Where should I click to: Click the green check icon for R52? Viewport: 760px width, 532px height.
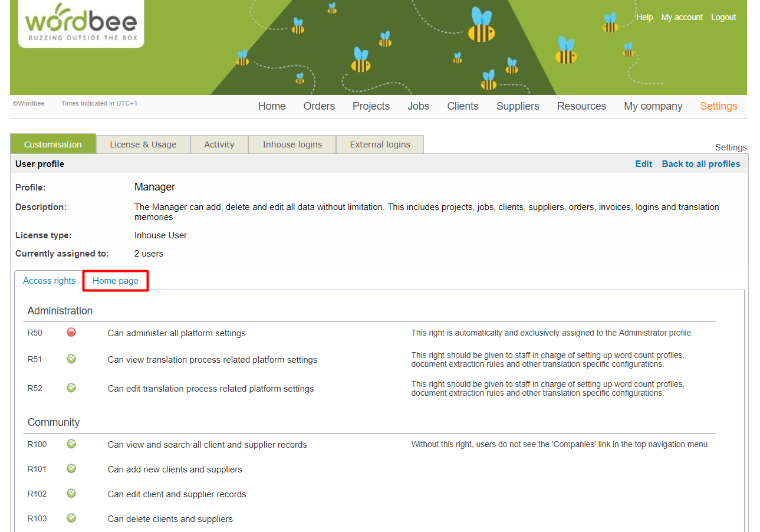tap(71, 387)
